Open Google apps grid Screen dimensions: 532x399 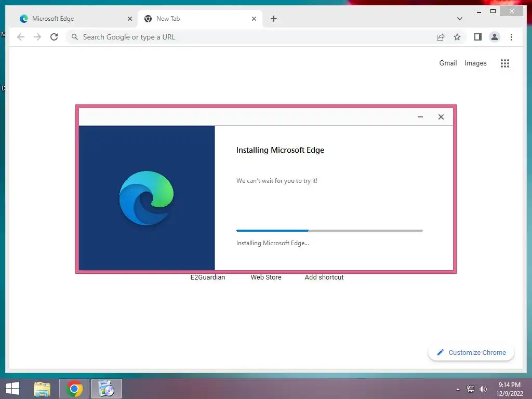point(505,63)
